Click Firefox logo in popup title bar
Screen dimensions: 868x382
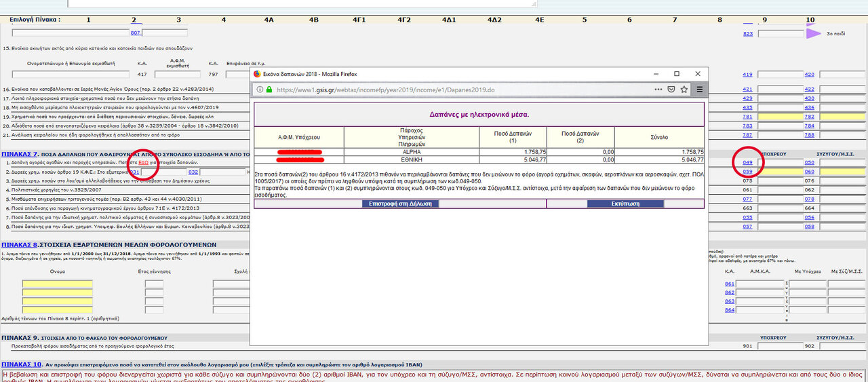click(257, 73)
